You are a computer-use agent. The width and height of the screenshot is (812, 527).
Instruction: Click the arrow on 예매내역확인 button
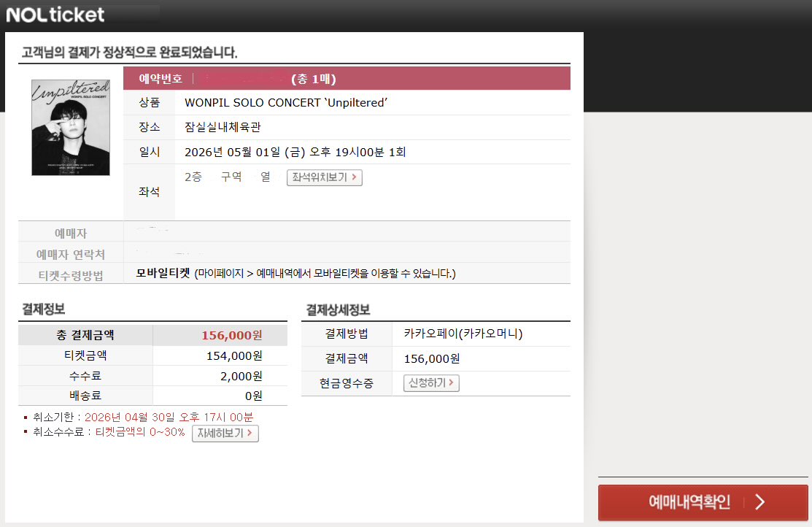pos(759,502)
